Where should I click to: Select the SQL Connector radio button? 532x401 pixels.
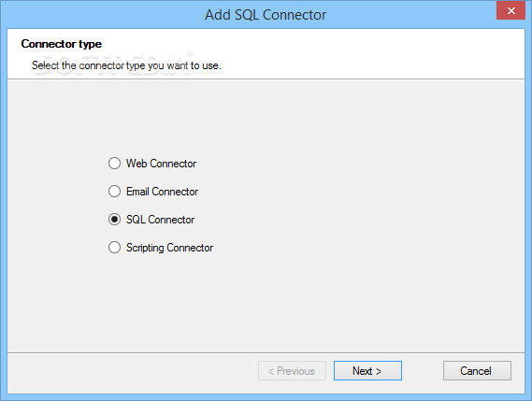(x=114, y=220)
